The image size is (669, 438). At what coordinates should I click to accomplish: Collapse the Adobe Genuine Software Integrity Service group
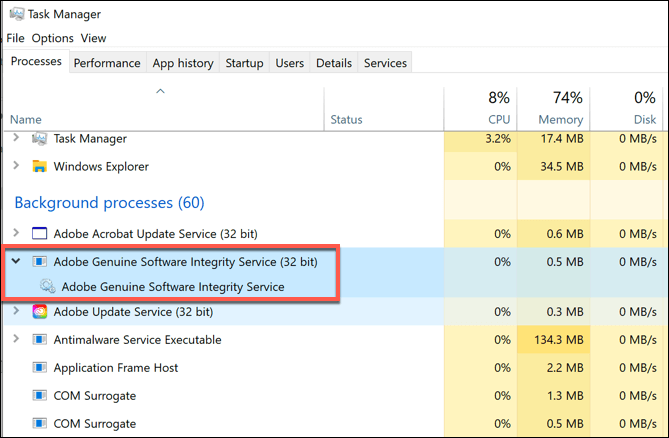coord(15,262)
